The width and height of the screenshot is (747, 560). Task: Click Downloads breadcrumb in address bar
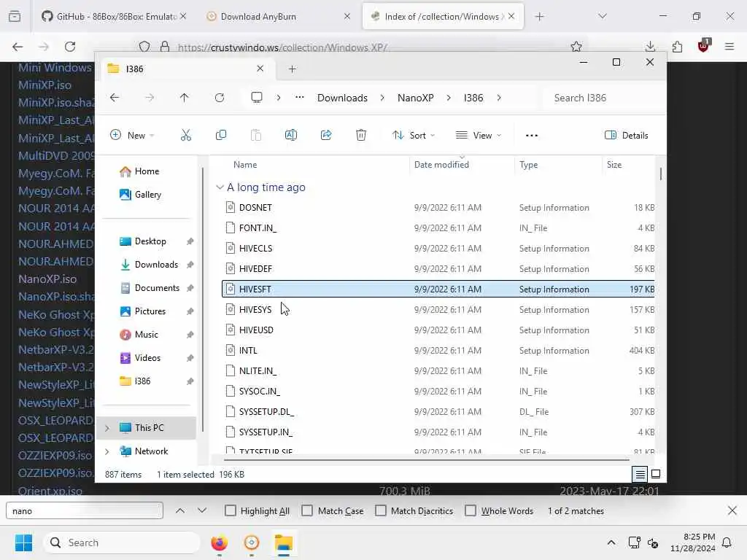(x=342, y=98)
